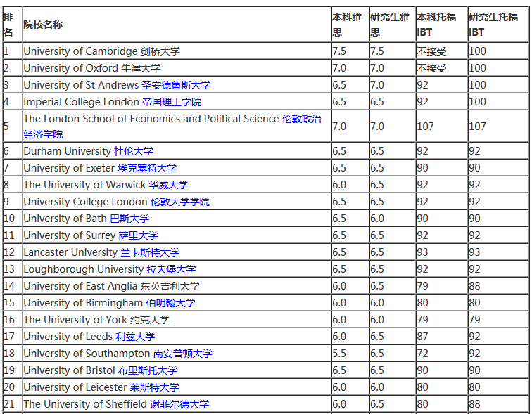Viewport: 532px width, 414px height.
Task: Follow the 伯明翰大学 link
Action: coord(171,302)
